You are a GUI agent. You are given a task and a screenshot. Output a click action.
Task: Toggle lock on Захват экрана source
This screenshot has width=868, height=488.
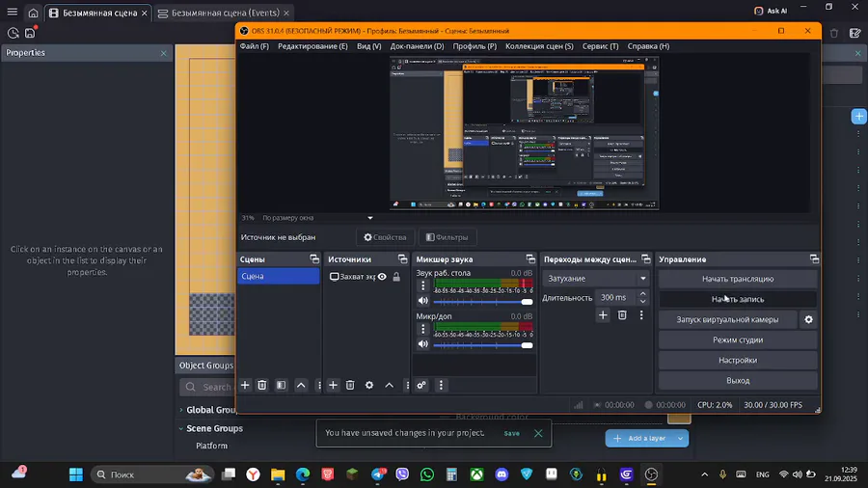point(396,277)
